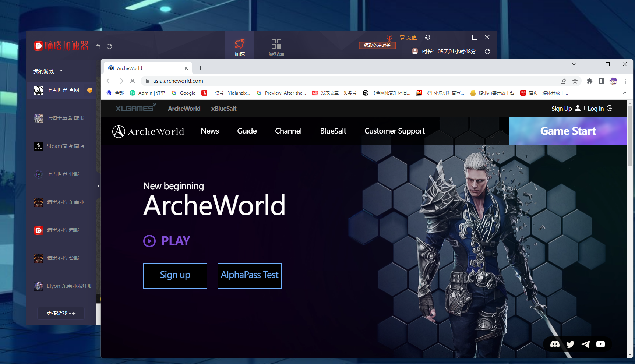This screenshot has height=364, width=635.
Task: Open a new browser tab
Action: pyautogui.click(x=200, y=68)
